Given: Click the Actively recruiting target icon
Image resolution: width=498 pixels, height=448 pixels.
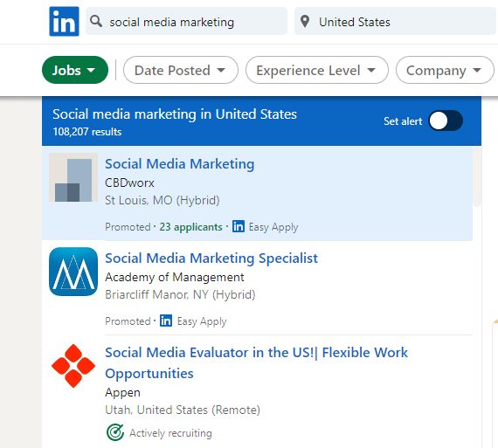Looking at the screenshot, I should (115, 432).
